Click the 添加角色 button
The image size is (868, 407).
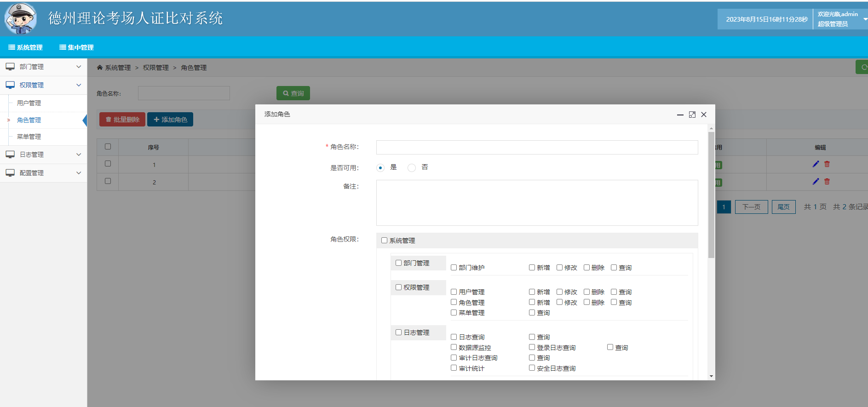[170, 120]
